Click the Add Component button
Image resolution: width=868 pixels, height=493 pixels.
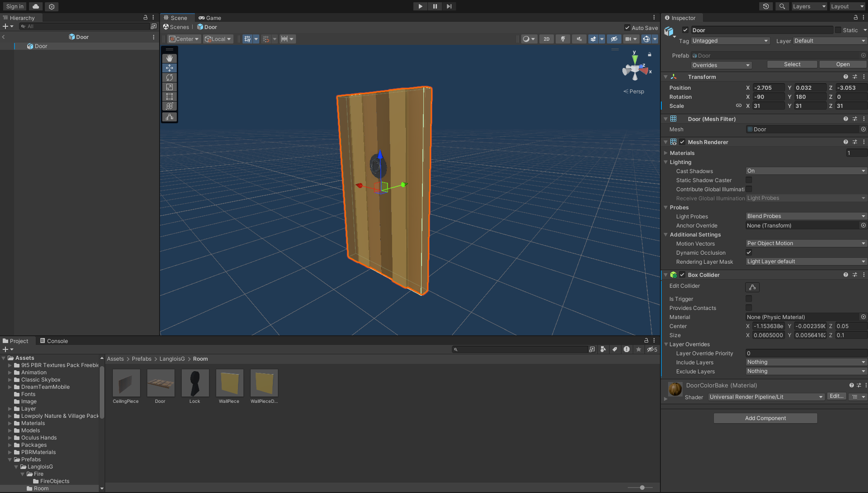(765, 418)
